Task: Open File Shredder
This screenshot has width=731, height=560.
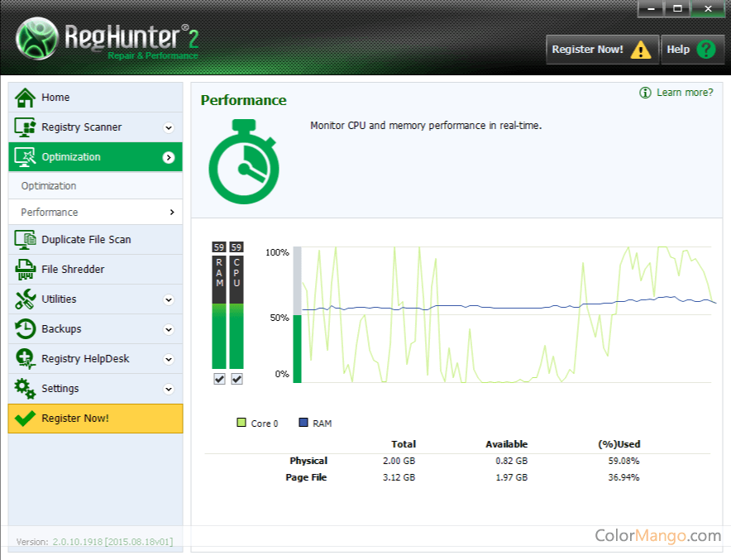Action: (96, 270)
